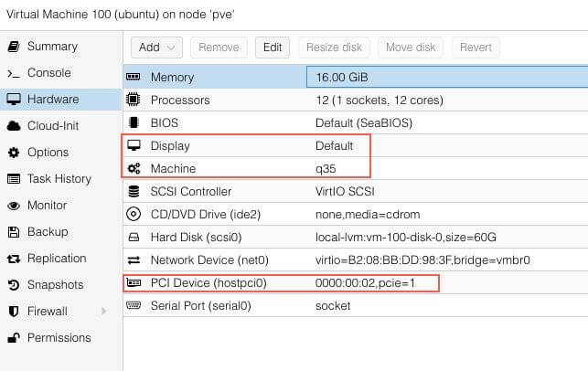Click the SCSI Controller database icon
This screenshot has height=371, width=588.
pos(134,192)
